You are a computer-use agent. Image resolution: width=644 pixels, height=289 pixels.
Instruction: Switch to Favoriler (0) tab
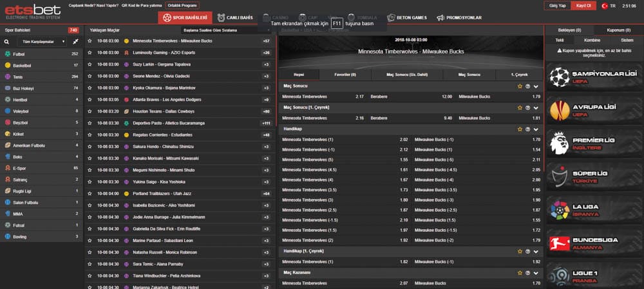coord(345,75)
